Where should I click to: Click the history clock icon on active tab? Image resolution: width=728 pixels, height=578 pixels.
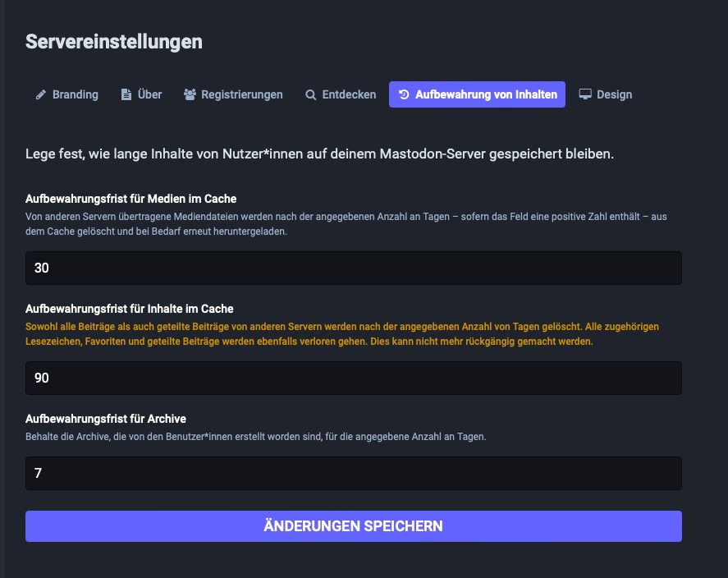pyautogui.click(x=404, y=94)
